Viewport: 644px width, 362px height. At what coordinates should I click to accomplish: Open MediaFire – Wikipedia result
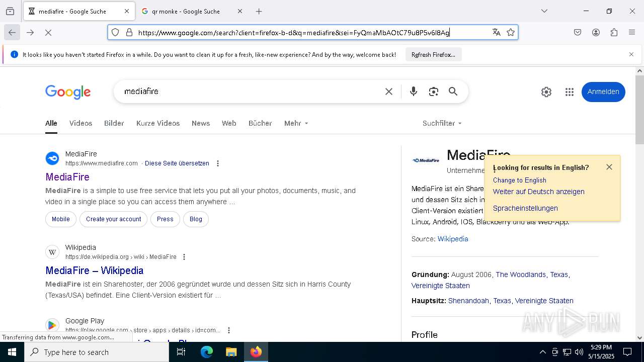(x=95, y=270)
